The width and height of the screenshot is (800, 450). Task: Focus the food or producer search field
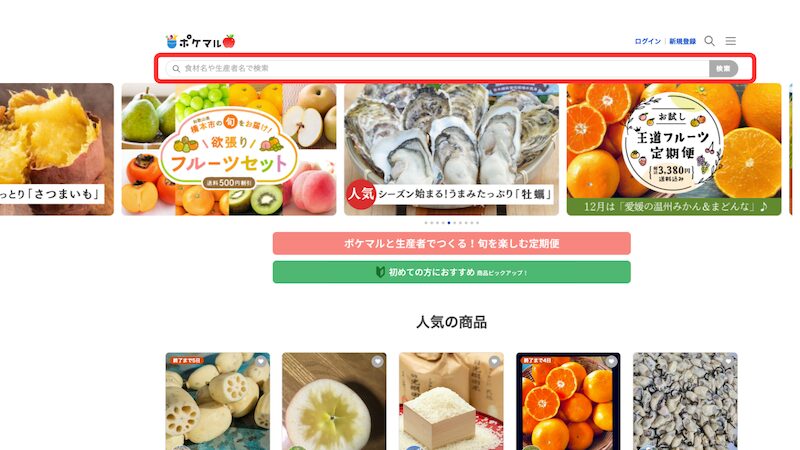(437, 68)
